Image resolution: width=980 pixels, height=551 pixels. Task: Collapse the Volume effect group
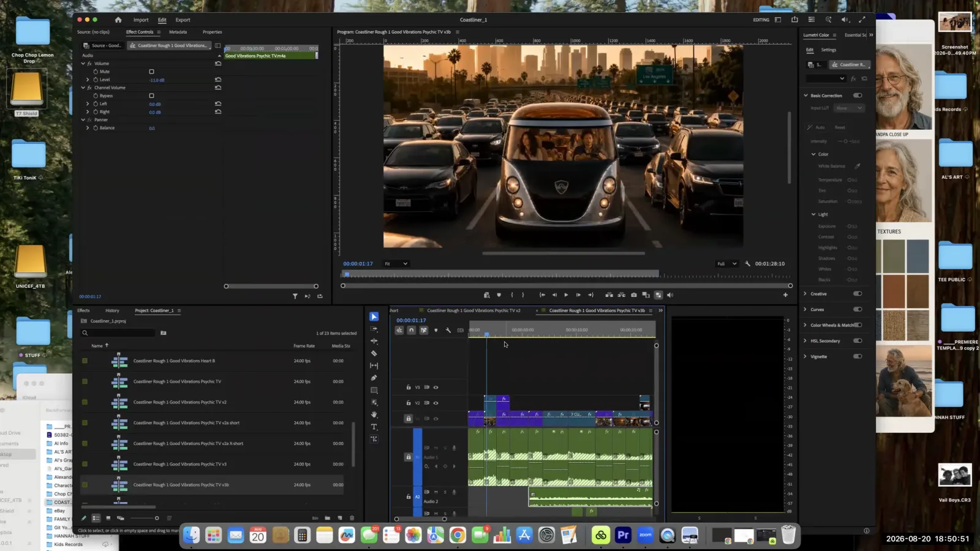click(83, 64)
